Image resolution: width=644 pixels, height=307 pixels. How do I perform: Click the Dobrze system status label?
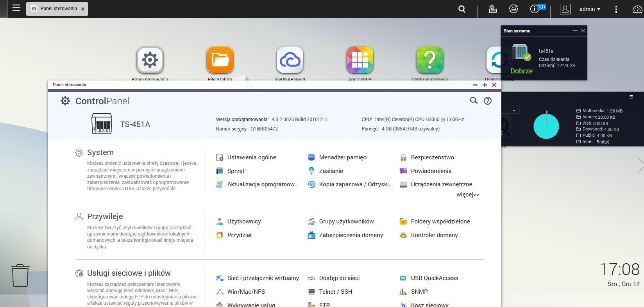click(521, 71)
